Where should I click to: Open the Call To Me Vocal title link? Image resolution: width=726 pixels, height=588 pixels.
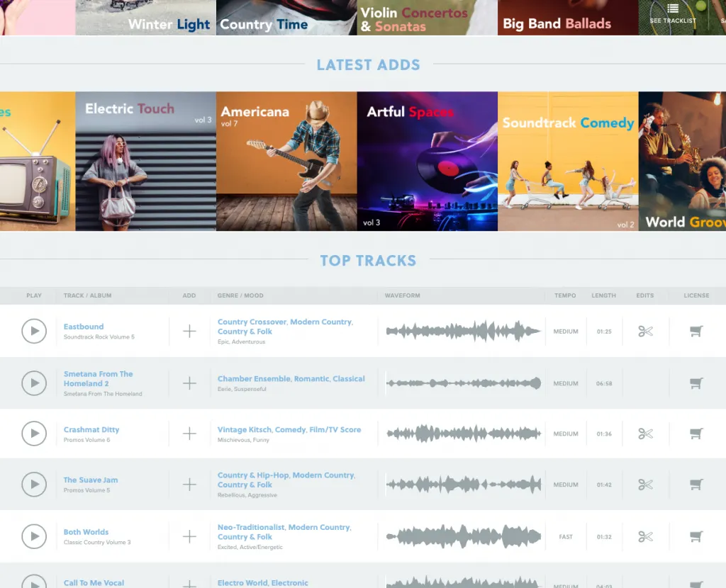pos(94,583)
